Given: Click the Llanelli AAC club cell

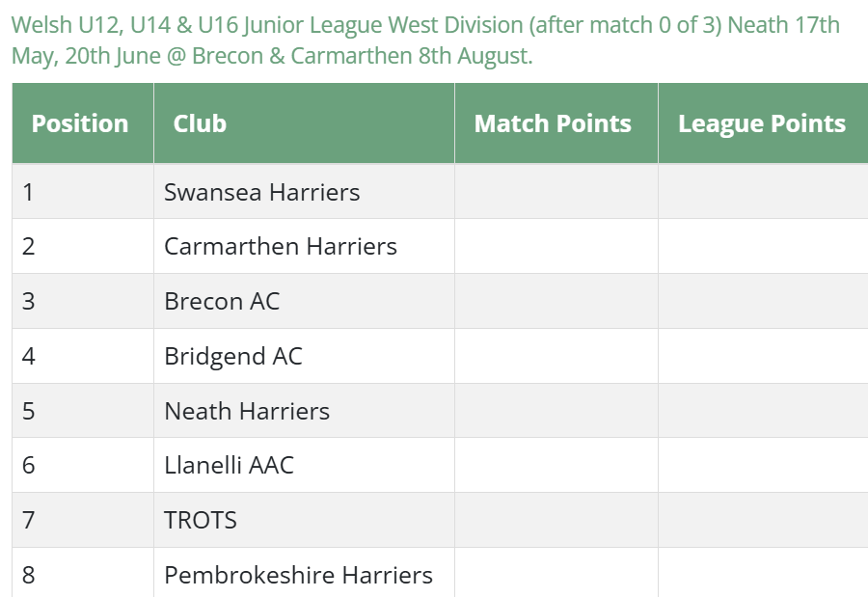Looking at the screenshot, I should tap(229, 465).
